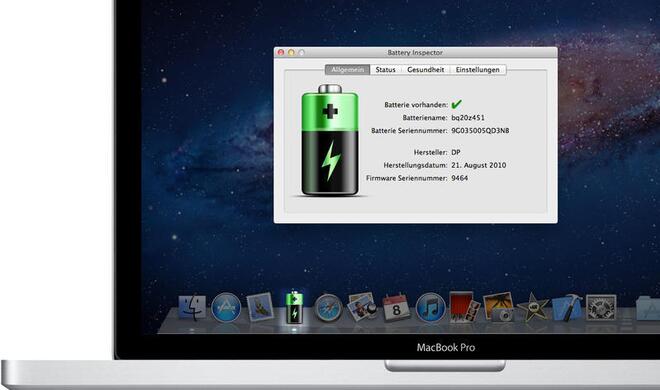Screen dimensions: 660x390
Task: Click the Battery Inspector title text
Action: click(x=415, y=53)
